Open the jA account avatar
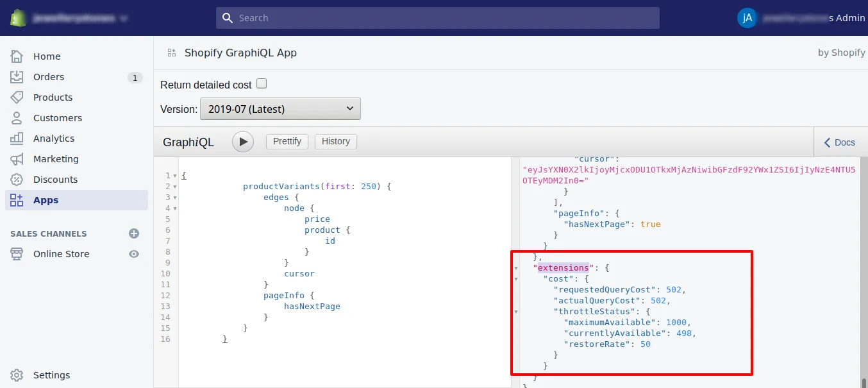868x388 pixels. coord(747,18)
